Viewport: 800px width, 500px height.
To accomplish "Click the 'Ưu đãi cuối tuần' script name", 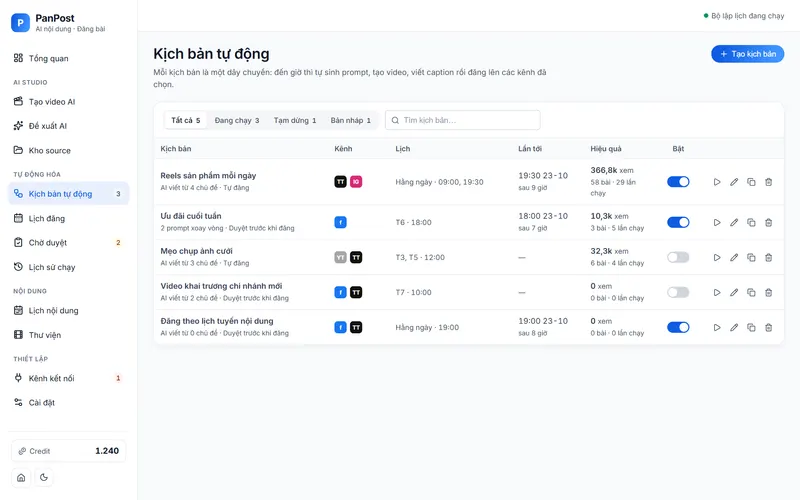I will coord(191,216).
